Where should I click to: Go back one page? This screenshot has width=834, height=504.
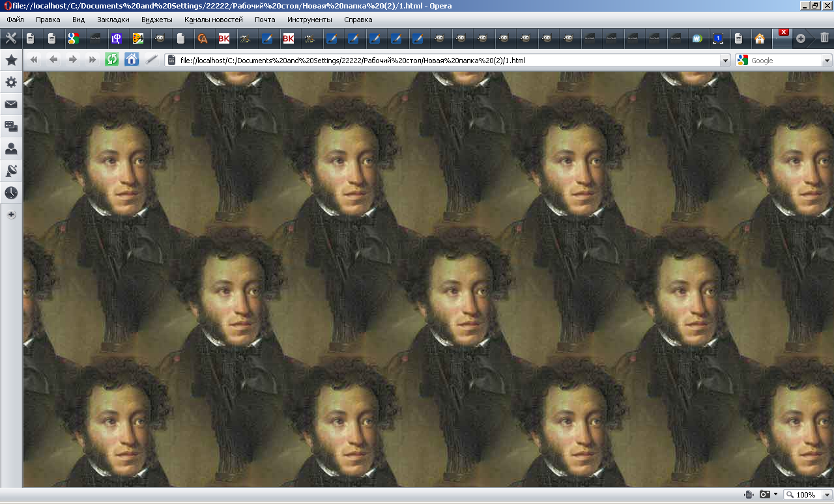click(x=53, y=60)
